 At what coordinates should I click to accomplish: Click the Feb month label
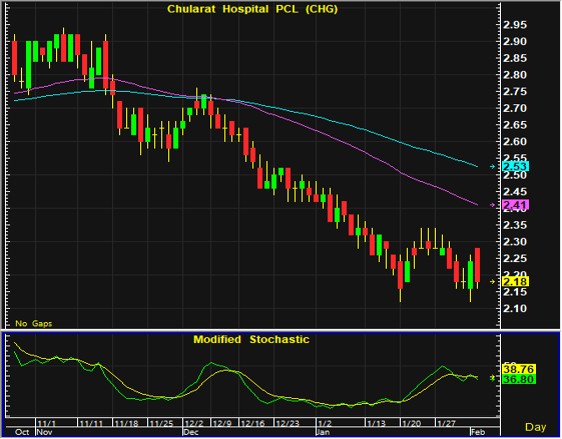tap(478, 432)
